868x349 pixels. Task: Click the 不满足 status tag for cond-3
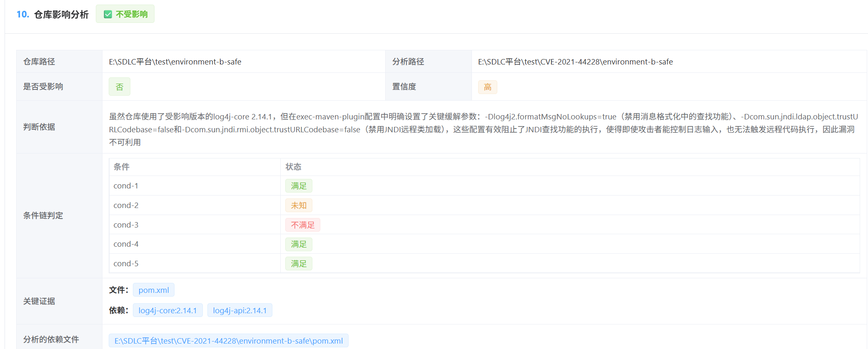click(303, 225)
